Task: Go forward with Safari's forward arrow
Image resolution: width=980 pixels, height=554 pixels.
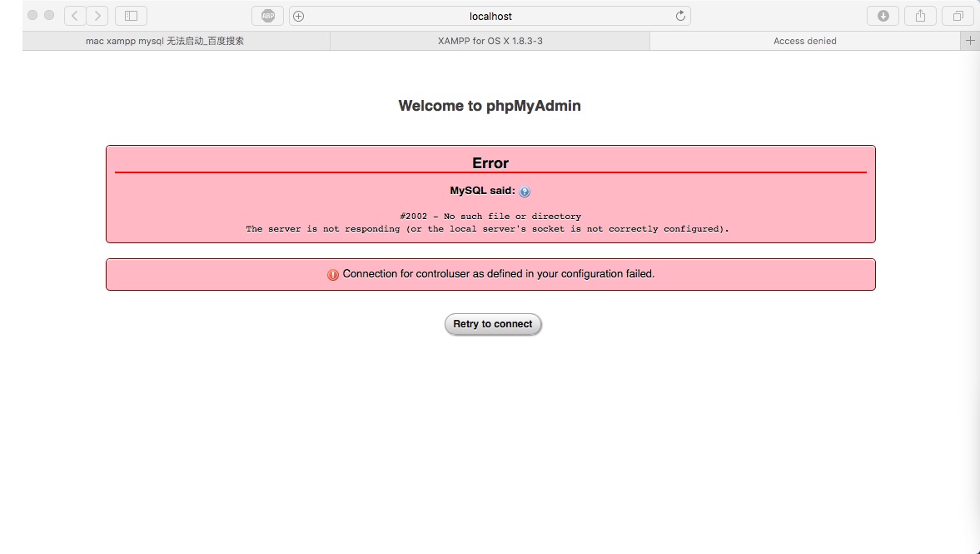Action: [97, 17]
